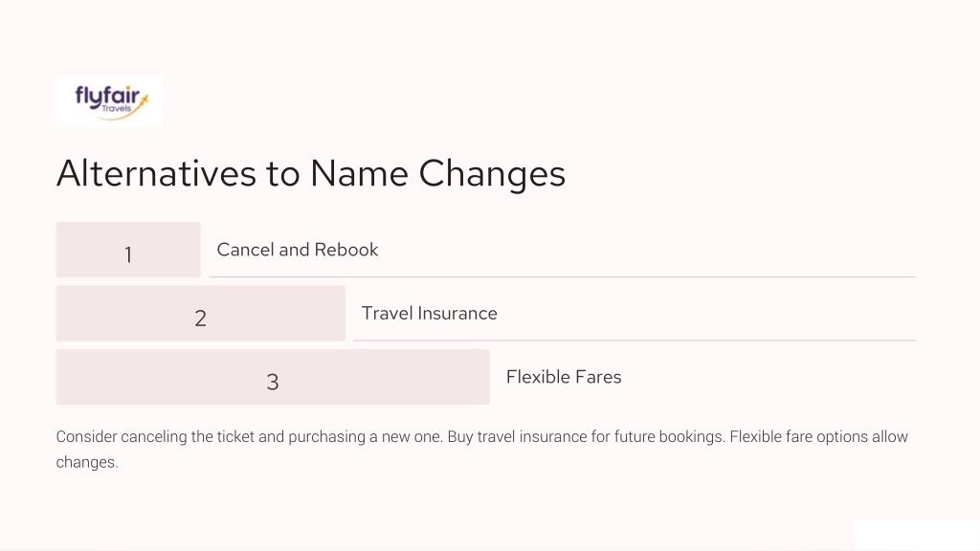Click the Buy travel insurance sentence
The image size is (980, 551).
tap(587, 436)
